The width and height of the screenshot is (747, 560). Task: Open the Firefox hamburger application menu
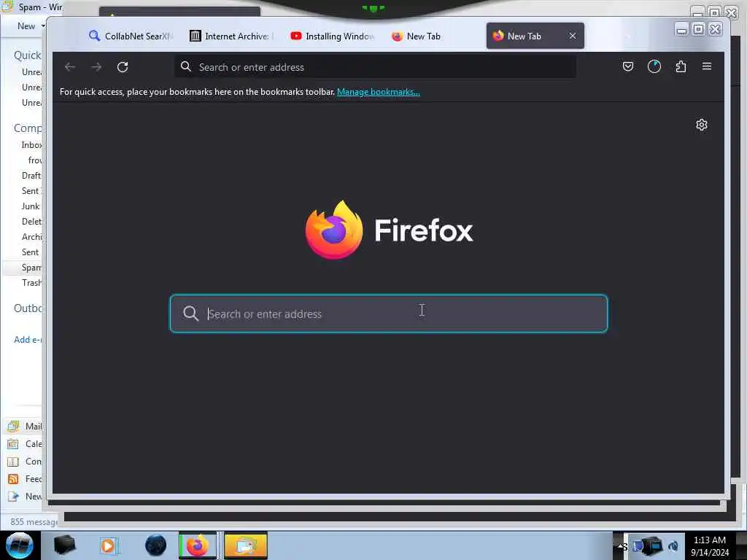(707, 66)
